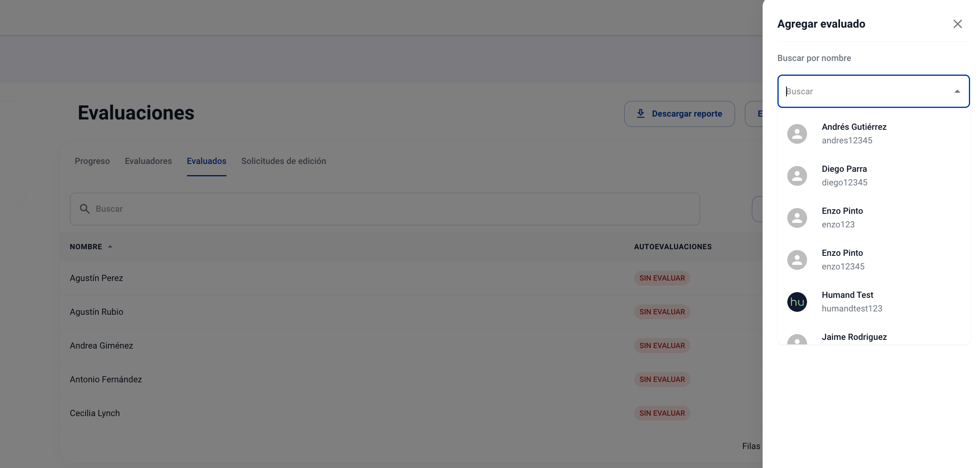This screenshot has height=468, width=980.
Task: Click avatar of Enzo Pinto enzo12345
Action: click(797, 260)
